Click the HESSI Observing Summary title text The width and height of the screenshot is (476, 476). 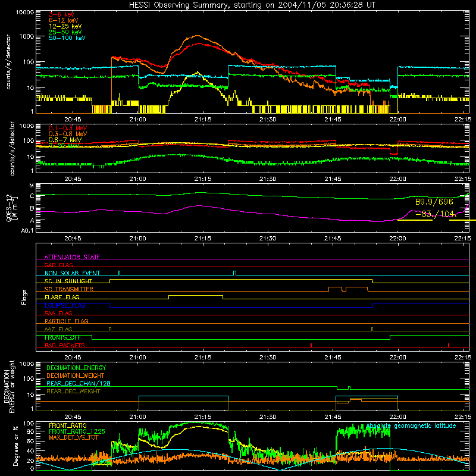click(x=252, y=5)
